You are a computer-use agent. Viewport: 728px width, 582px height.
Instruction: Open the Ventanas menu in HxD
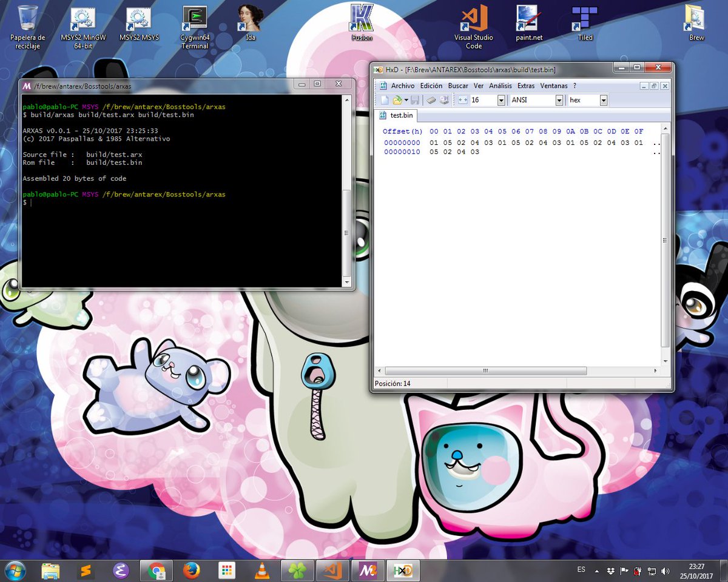(x=554, y=86)
